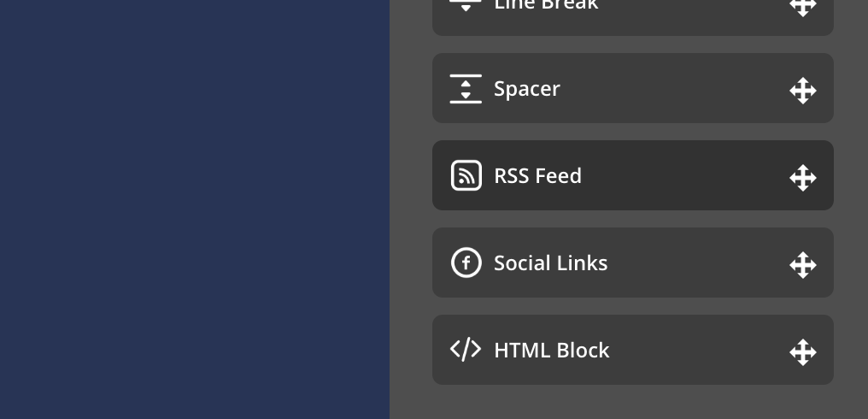Choose the RSS Feed block label

tap(537, 176)
